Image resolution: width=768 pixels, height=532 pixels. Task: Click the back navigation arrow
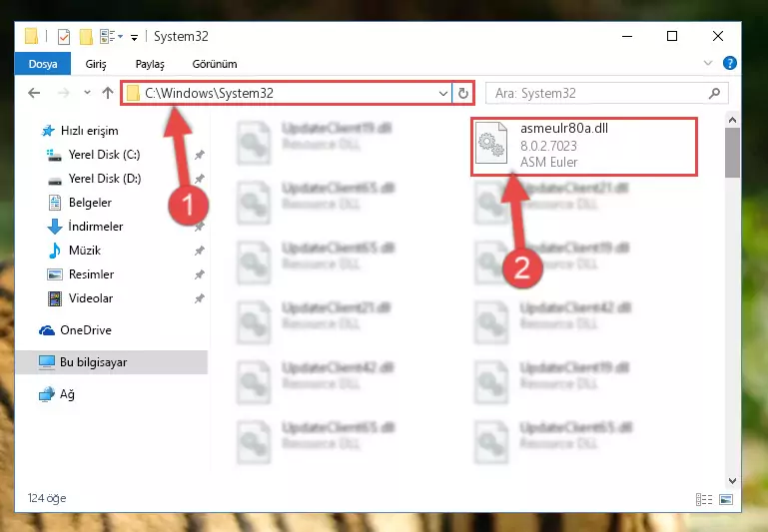click(x=34, y=93)
